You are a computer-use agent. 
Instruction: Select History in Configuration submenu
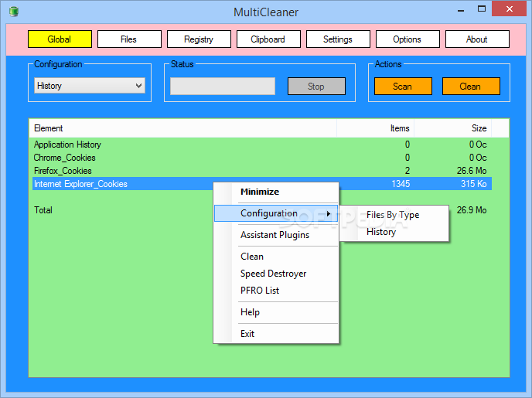(x=394, y=232)
